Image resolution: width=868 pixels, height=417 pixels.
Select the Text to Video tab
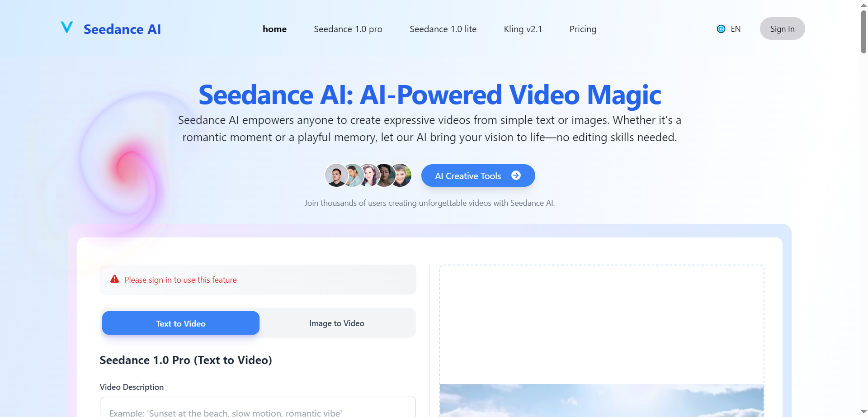(x=181, y=323)
